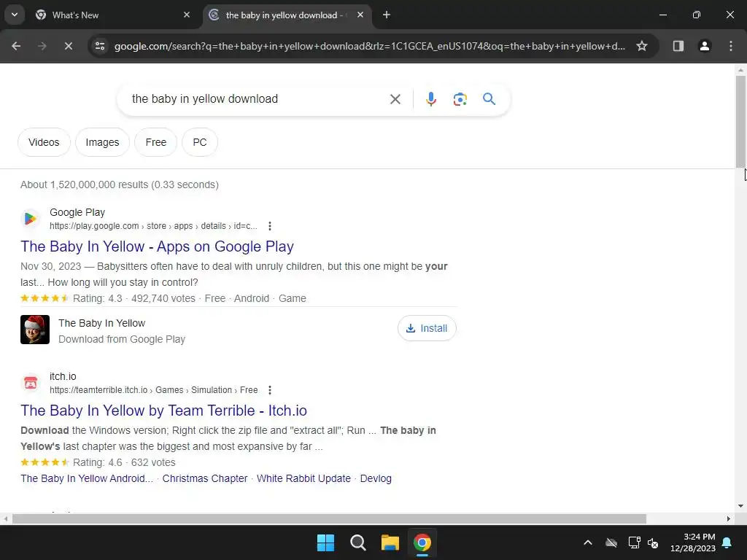Filter results by Videos
Screen dimensions: 747x560
[x=44, y=142]
